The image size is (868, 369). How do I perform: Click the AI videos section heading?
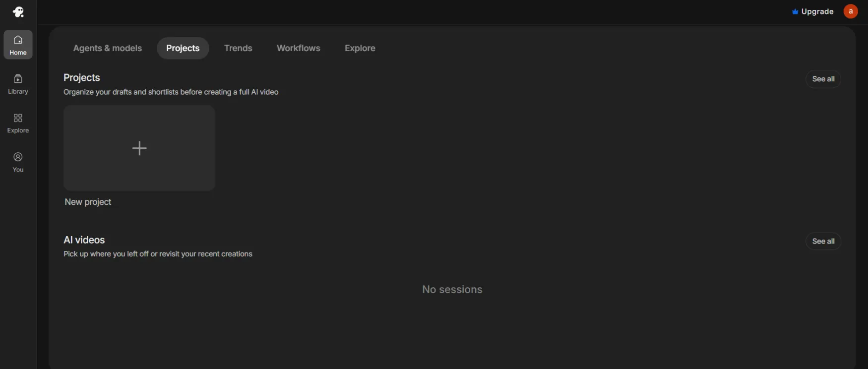point(84,240)
